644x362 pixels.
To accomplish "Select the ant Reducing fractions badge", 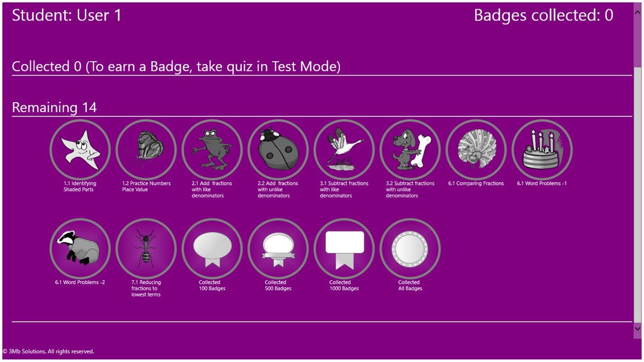I will tap(146, 249).
